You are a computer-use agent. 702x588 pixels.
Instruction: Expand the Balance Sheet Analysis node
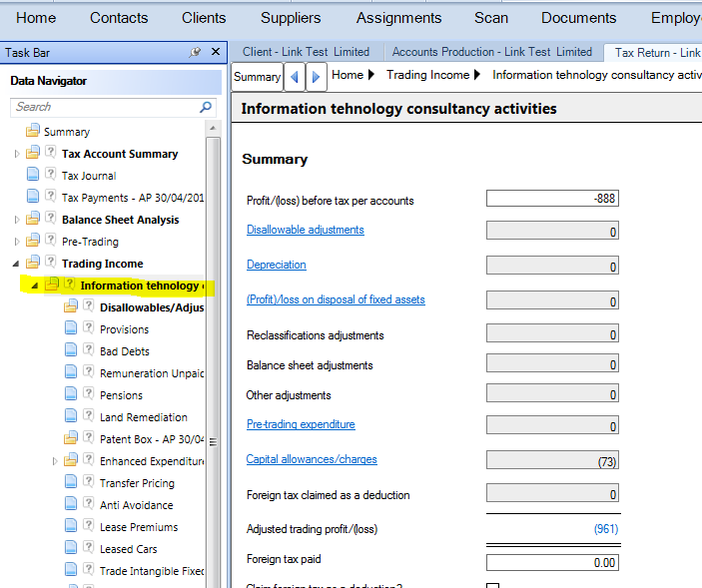point(17,220)
